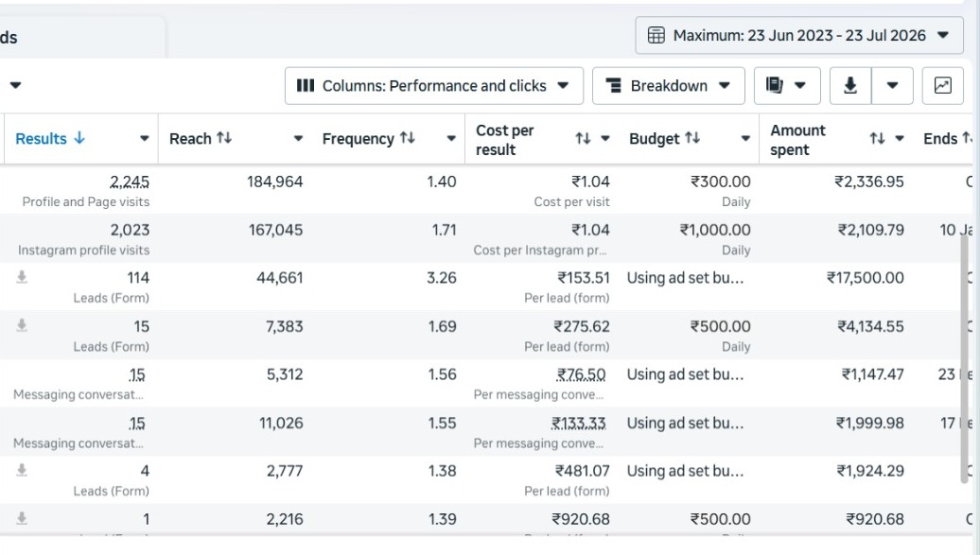This screenshot has width=980, height=555.
Task: Sort by the Frequency column header
Action: [369, 138]
